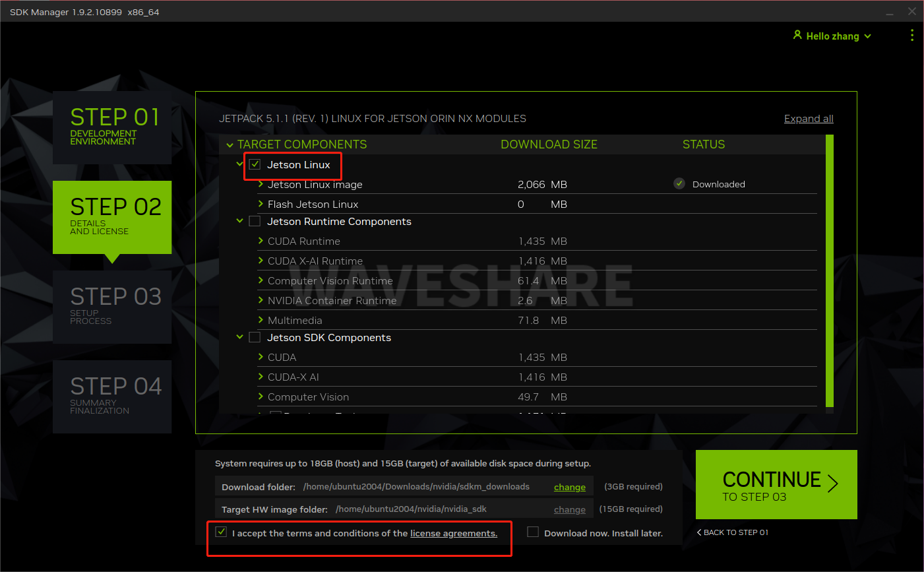Click the 15GB required text

pyautogui.click(x=631, y=509)
